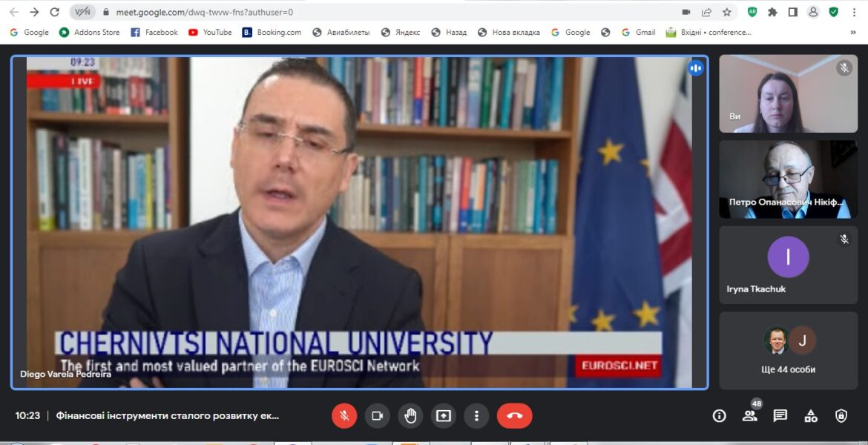Screen dimensions: 868x445
Task: Open the Chrome three-dot menu
Action: (x=854, y=12)
